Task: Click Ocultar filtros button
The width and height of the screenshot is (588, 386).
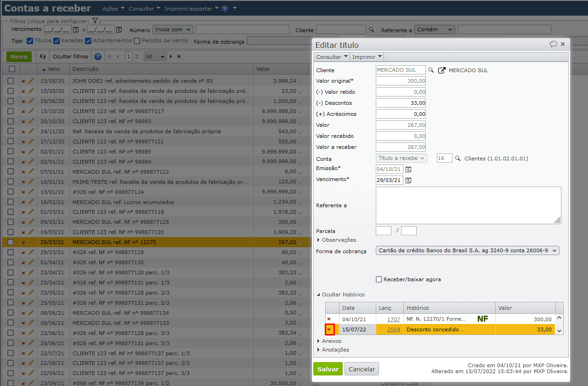Action: point(70,57)
